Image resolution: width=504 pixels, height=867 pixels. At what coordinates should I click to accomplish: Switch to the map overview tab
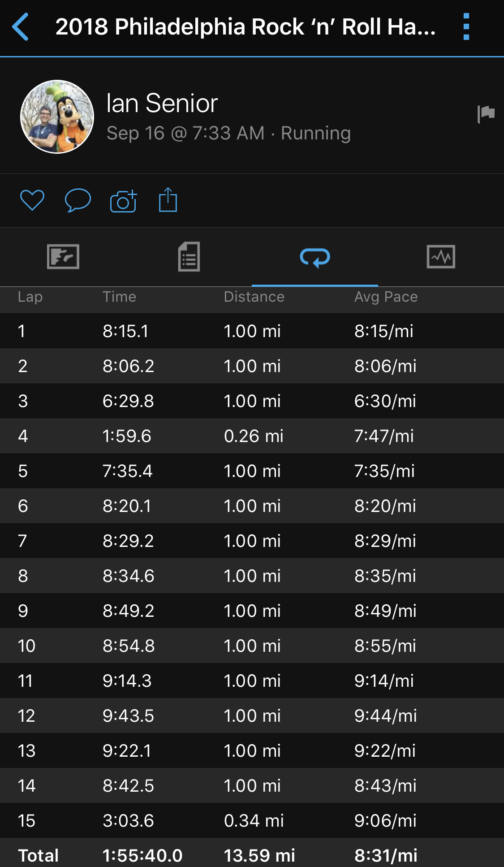pos(63,257)
